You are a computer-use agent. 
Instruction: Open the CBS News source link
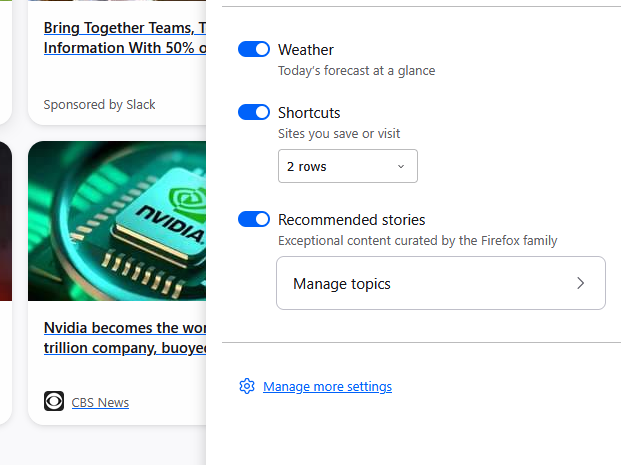pyautogui.click(x=100, y=402)
